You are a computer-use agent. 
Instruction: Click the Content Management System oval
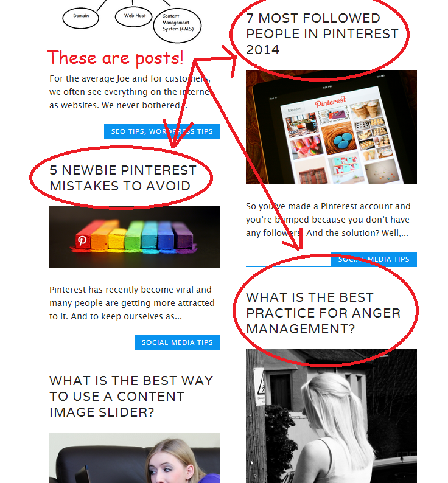(177, 25)
